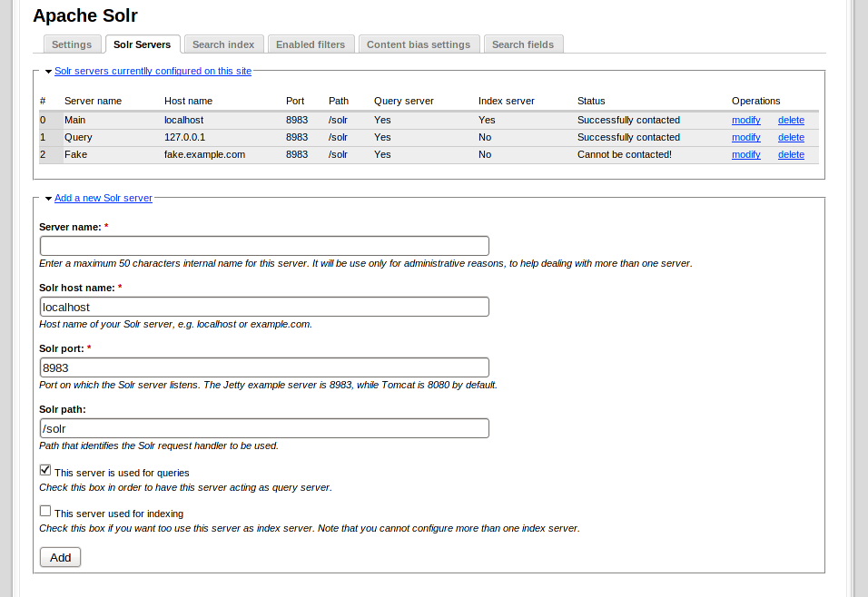
Task: Open the Search index tab
Action: pos(222,44)
